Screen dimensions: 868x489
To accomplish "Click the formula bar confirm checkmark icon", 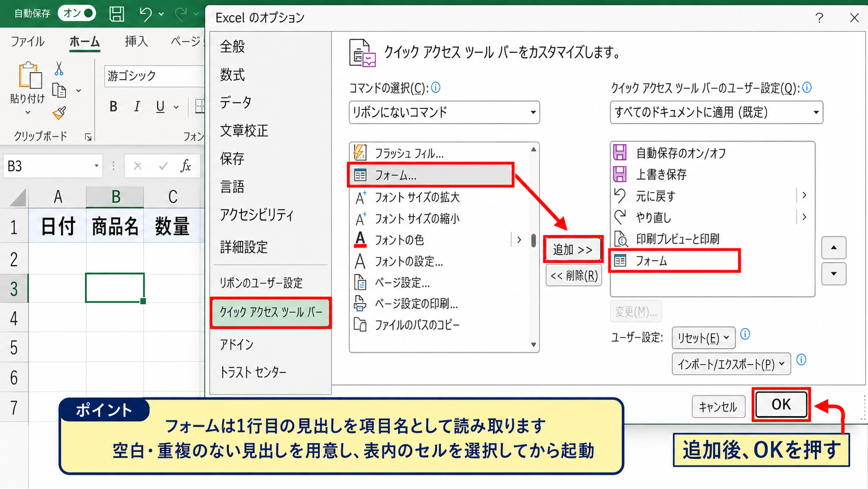I will (x=163, y=166).
